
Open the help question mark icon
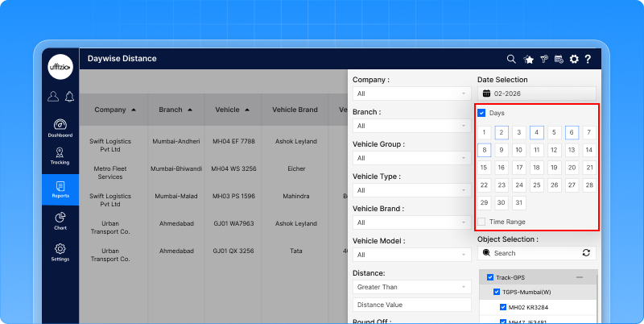coord(588,59)
